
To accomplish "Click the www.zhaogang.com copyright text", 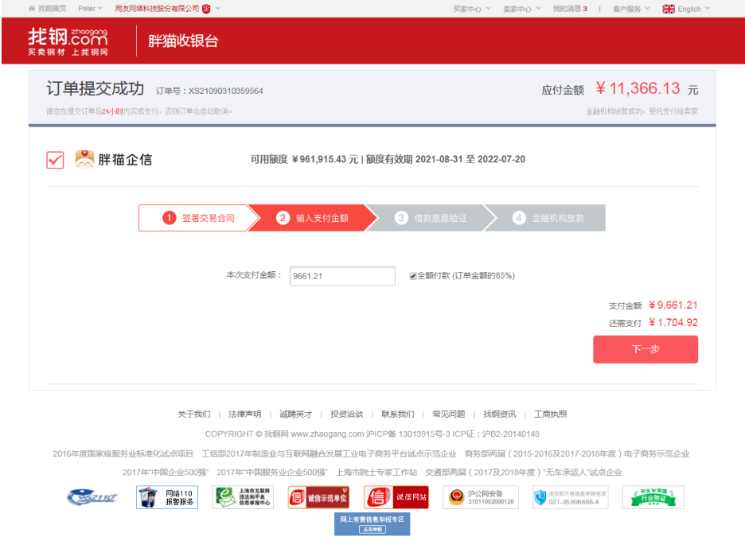I will [x=327, y=434].
